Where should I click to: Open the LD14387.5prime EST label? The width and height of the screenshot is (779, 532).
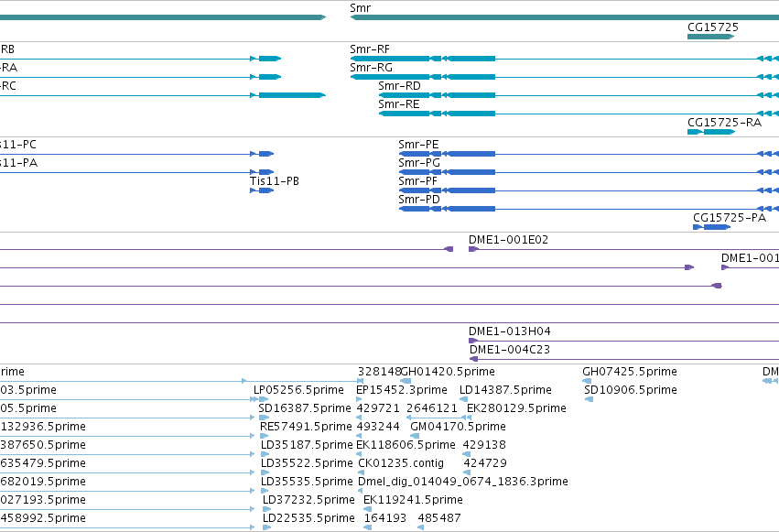[x=505, y=390]
